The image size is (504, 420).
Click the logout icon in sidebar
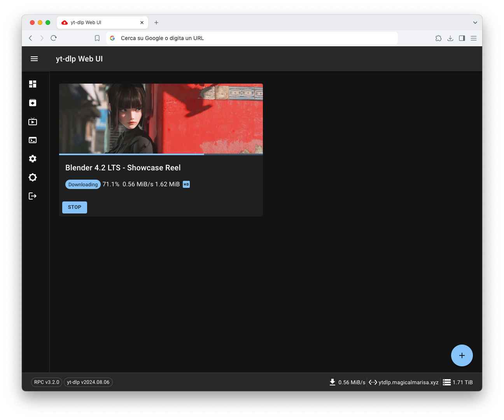[33, 196]
